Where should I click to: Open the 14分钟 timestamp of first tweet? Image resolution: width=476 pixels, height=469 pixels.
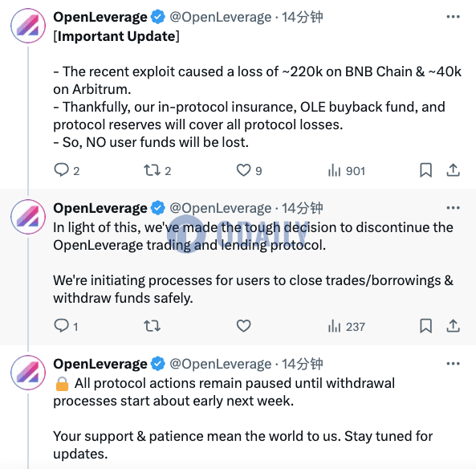302,17
